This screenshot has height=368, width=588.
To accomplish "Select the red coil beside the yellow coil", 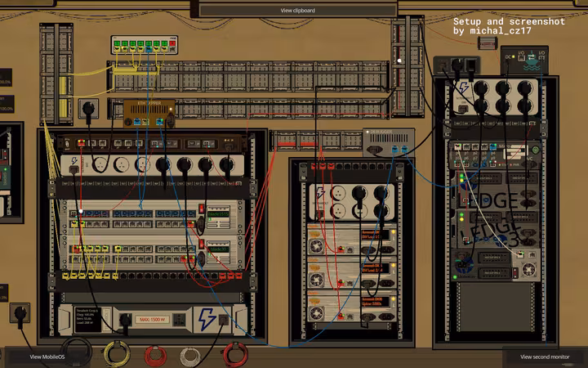I will [x=155, y=357].
